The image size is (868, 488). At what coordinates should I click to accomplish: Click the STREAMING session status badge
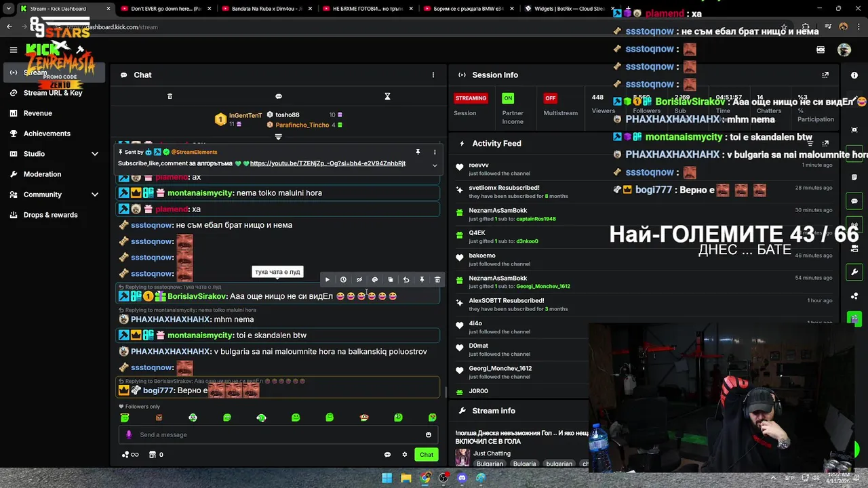(x=471, y=98)
